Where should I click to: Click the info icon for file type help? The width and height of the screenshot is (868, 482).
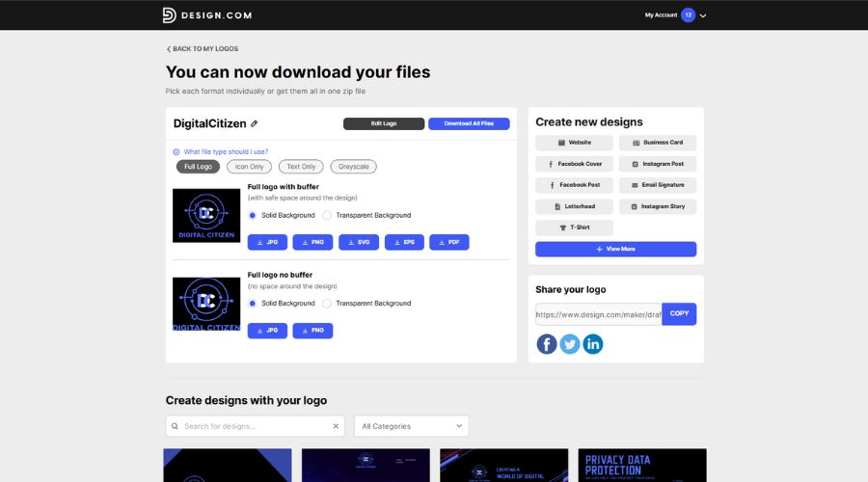click(176, 151)
